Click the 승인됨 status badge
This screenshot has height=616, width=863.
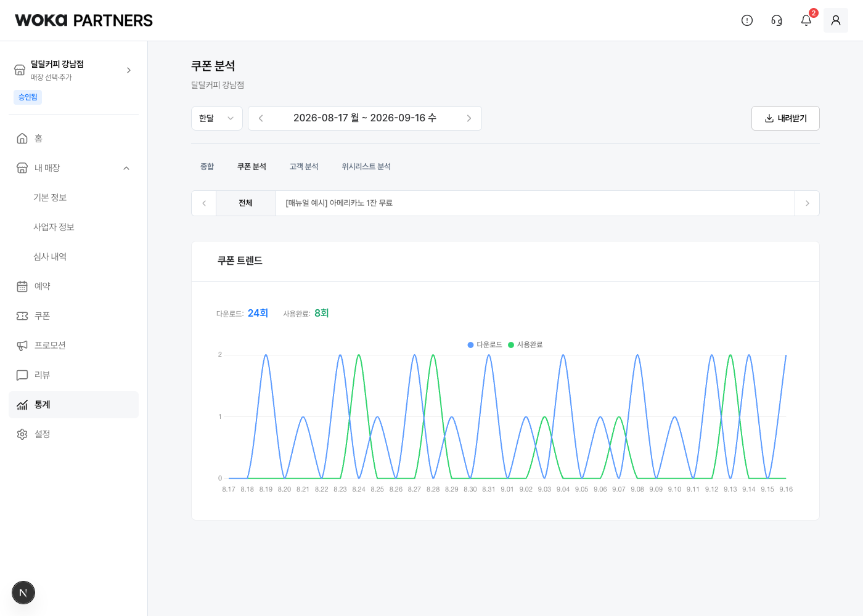[x=28, y=97]
